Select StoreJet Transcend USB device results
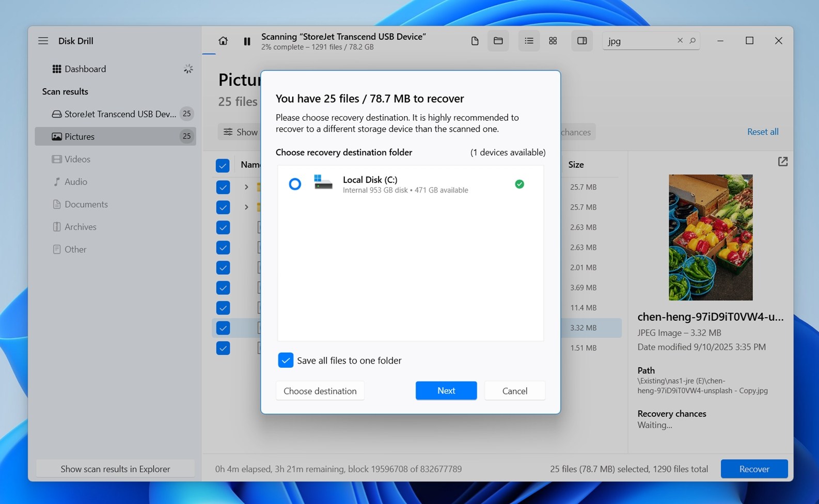 click(116, 114)
